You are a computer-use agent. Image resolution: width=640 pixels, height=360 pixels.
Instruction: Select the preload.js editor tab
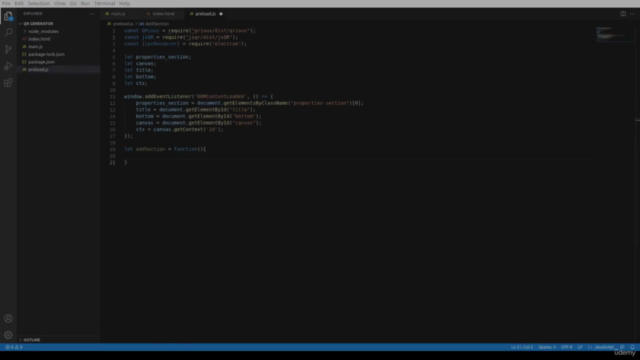coord(205,14)
